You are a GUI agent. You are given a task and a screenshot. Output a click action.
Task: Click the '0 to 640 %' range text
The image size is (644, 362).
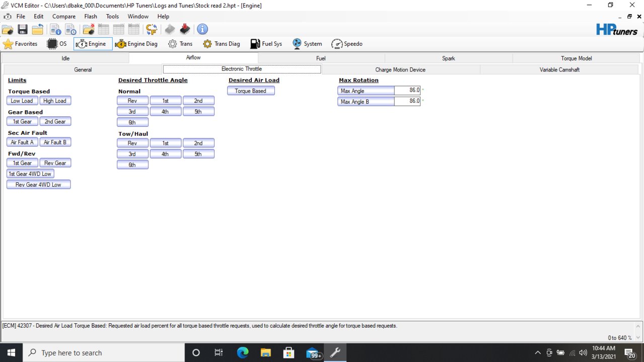pos(619,338)
